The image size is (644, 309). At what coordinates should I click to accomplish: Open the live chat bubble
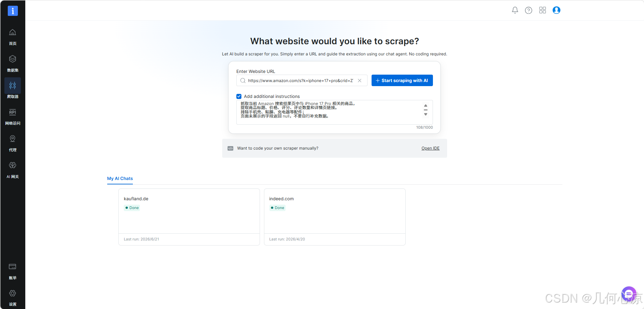coord(629,294)
